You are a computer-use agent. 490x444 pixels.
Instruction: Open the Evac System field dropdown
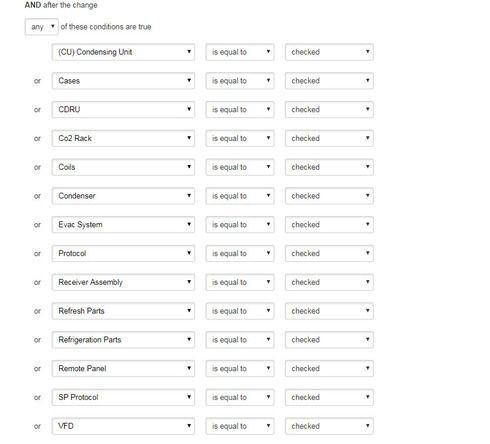[123, 225]
